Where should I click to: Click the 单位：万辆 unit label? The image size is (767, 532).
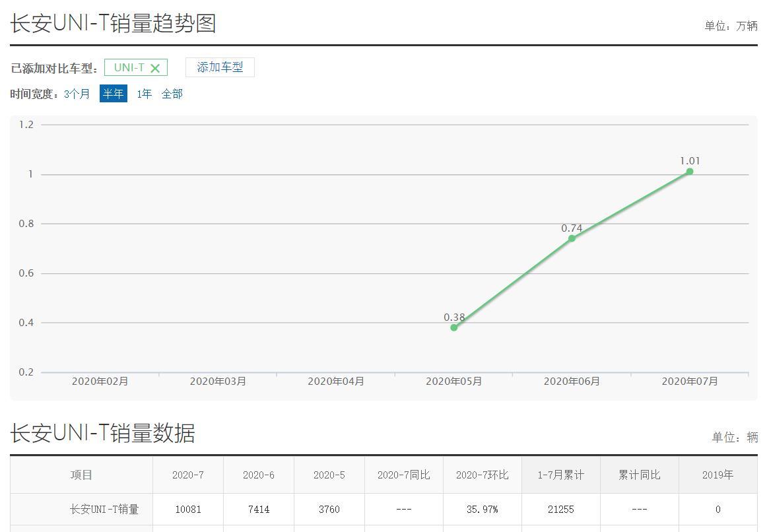(x=731, y=26)
